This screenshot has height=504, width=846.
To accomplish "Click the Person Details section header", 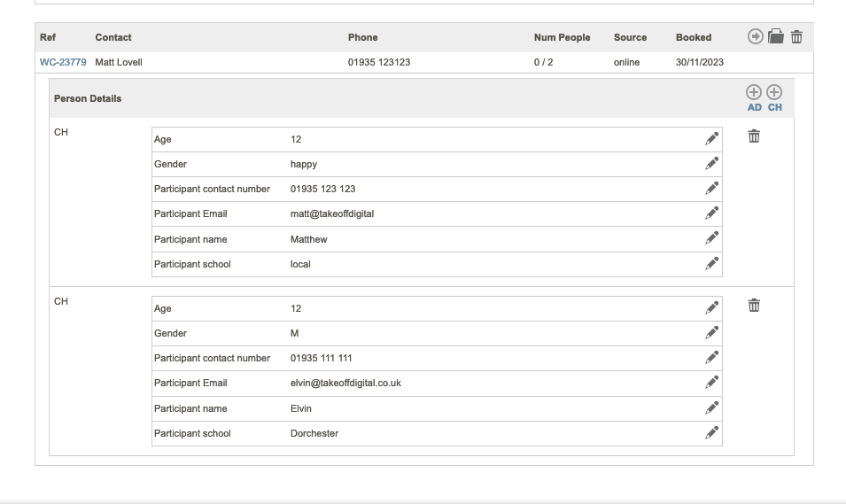I will [x=88, y=98].
